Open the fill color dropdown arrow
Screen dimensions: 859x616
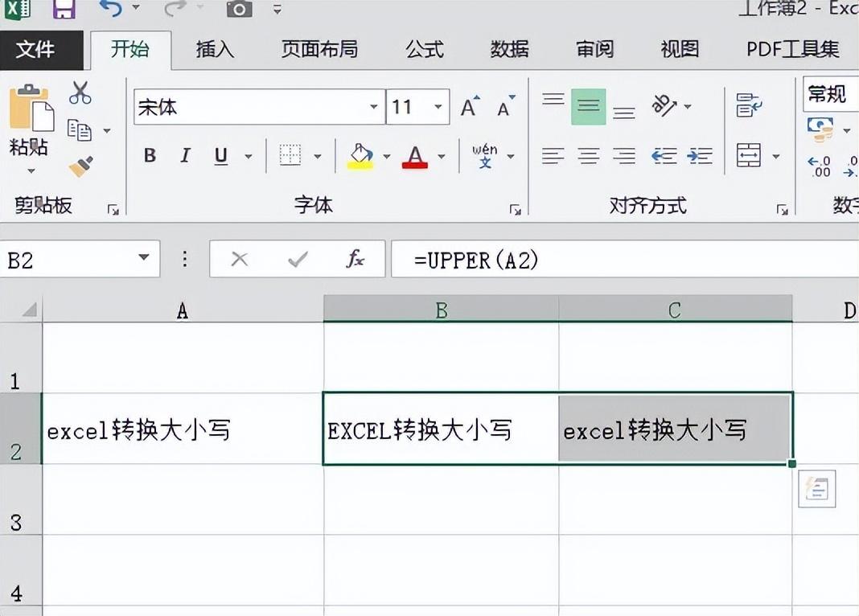point(387,157)
